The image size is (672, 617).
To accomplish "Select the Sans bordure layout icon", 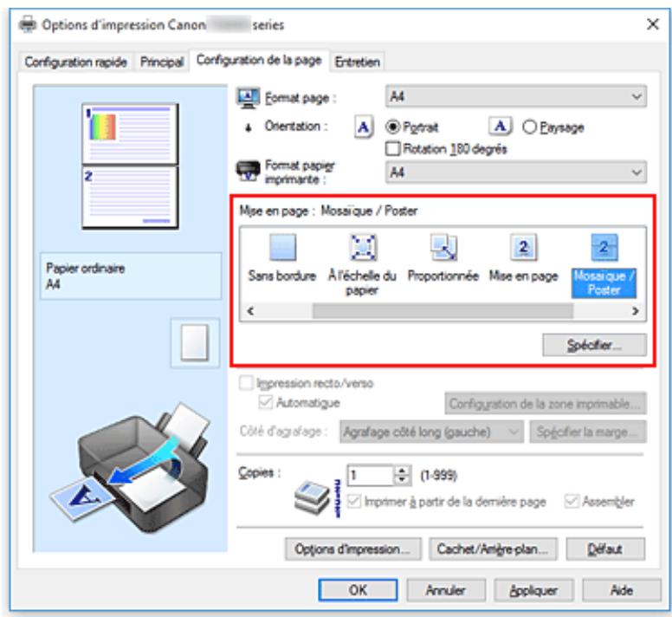I will [283, 247].
